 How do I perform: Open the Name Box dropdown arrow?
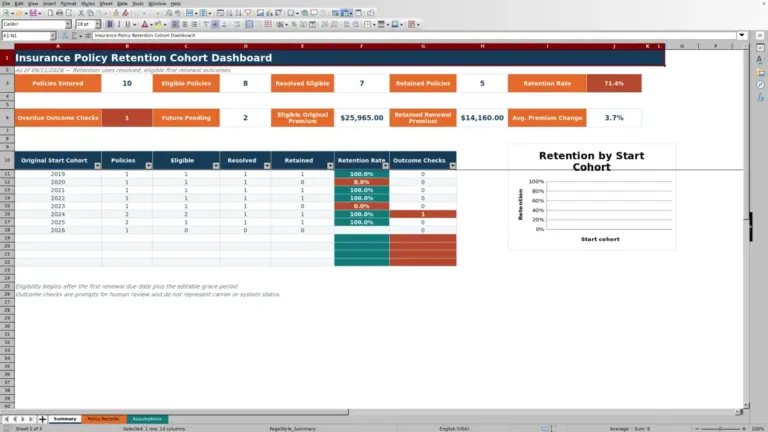pos(52,35)
